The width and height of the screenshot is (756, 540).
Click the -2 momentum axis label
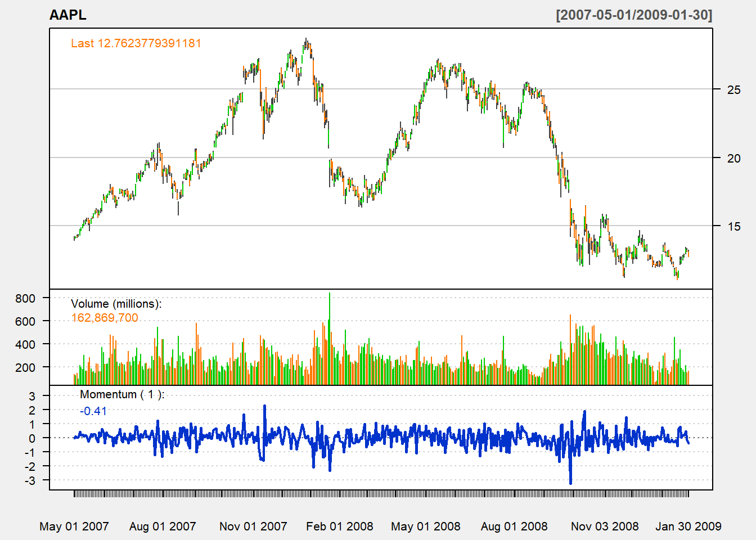click(30, 467)
